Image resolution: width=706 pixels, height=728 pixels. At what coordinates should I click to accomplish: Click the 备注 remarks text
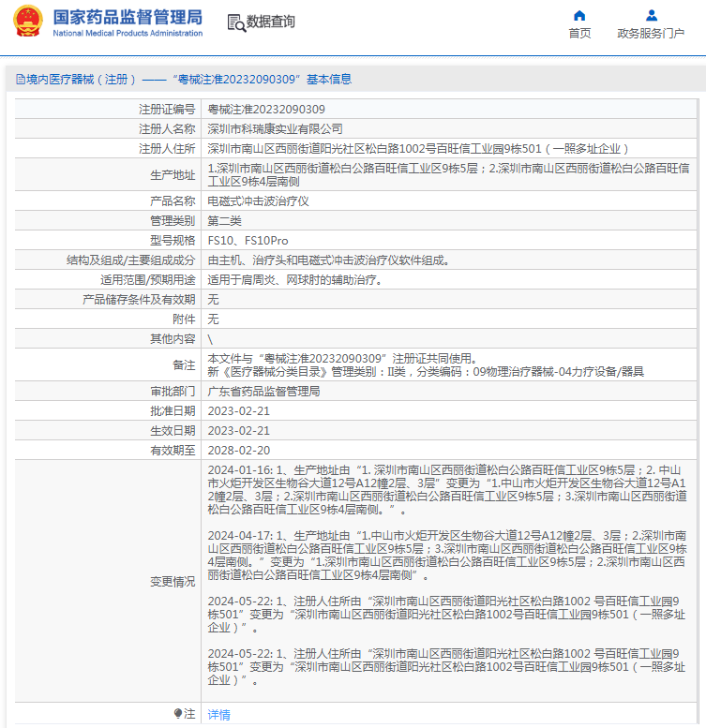[426, 365]
